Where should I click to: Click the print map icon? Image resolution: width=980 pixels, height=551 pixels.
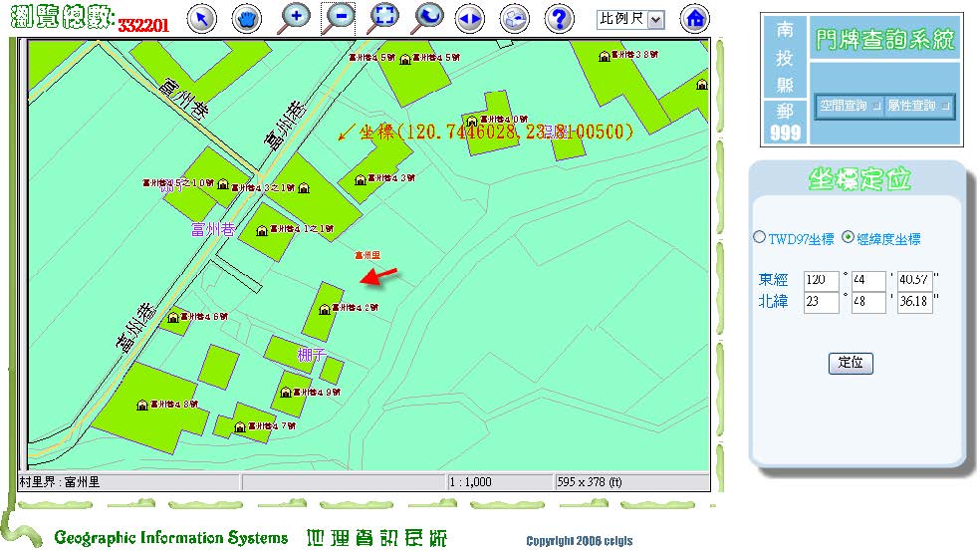[x=515, y=18]
